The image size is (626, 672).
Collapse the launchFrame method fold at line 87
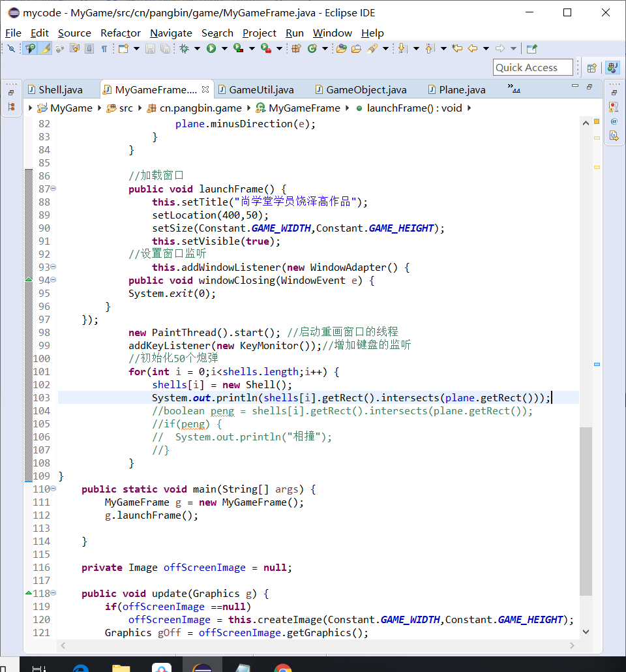53,188
